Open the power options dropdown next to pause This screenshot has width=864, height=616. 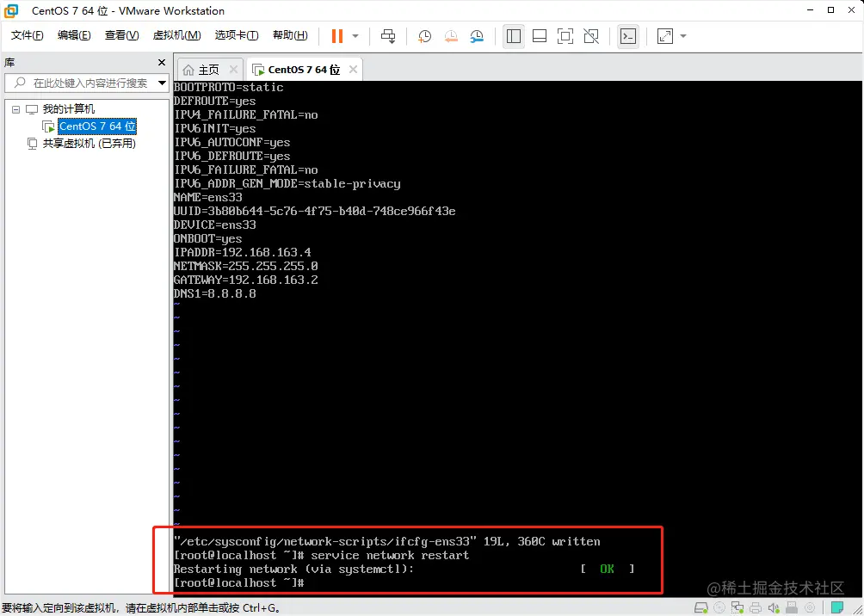coord(355,36)
